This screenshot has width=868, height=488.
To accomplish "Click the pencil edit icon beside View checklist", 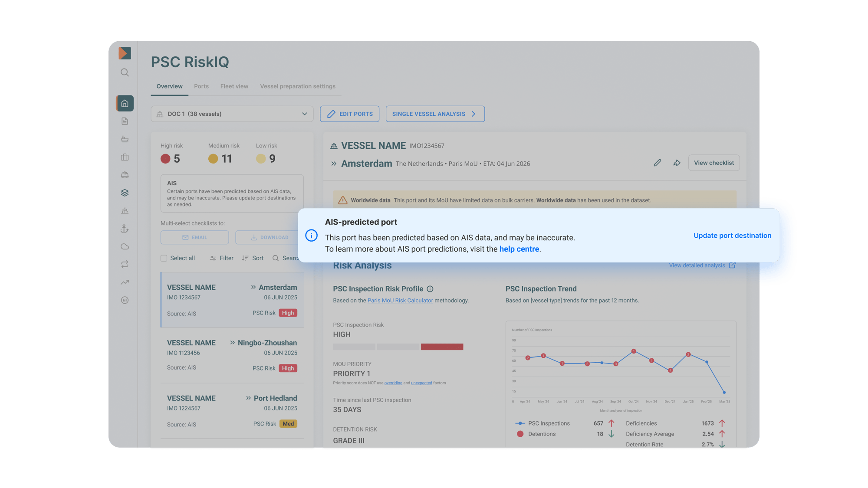I will tap(657, 163).
